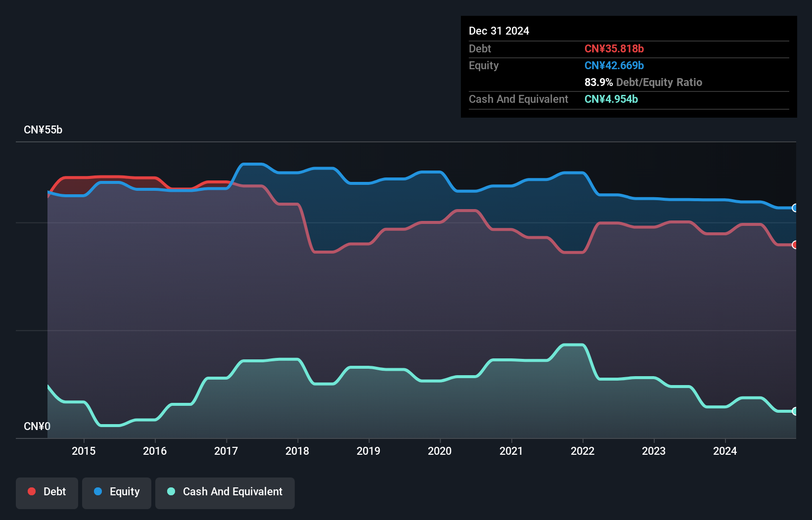812x520 pixels.
Task: Click the teal Cash And Equivalent legend dot
Action: click(170, 491)
